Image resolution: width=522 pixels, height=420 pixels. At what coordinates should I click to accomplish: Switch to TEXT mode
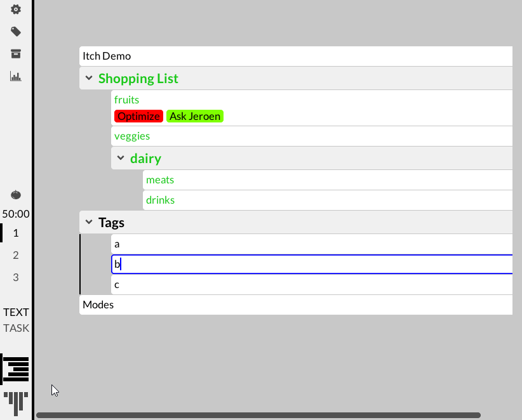point(16,312)
